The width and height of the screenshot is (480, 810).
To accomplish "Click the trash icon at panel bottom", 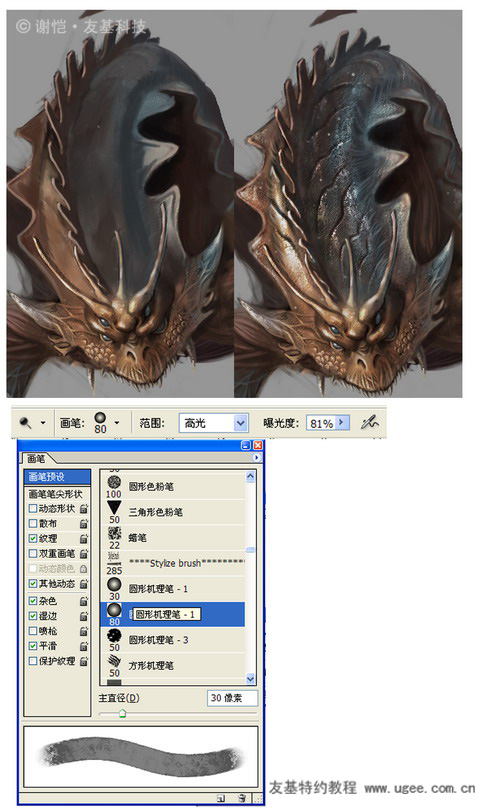I will coord(241,798).
